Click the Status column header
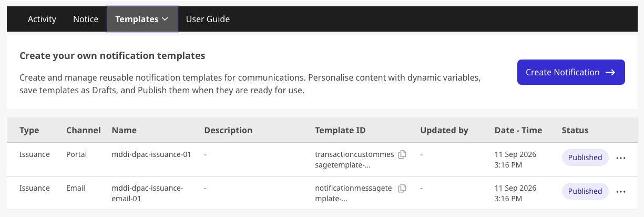The height and width of the screenshot is (217, 644). click(x=575, y=130)
